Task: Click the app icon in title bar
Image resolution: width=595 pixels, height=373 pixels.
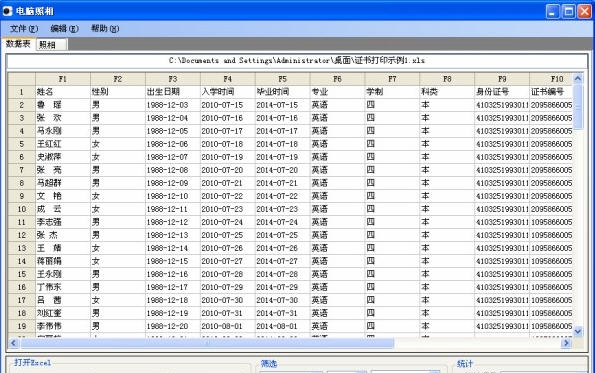Action: (7, 11)
